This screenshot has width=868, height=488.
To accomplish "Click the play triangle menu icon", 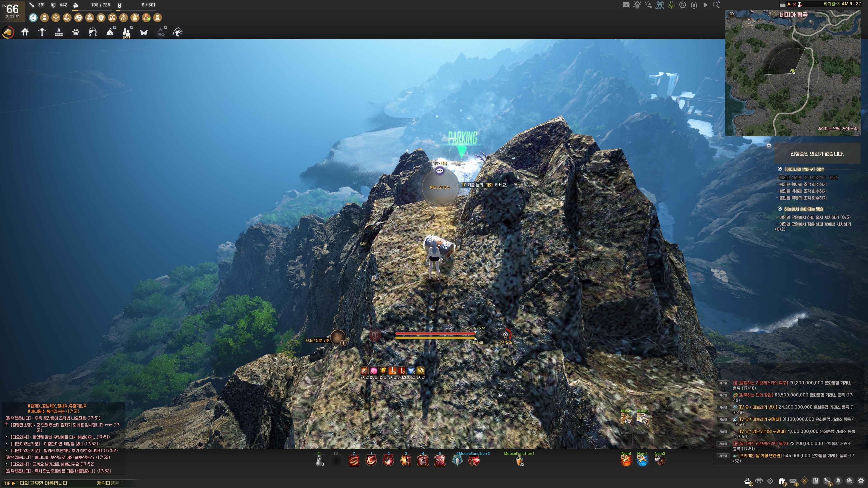I will (705, 5).
